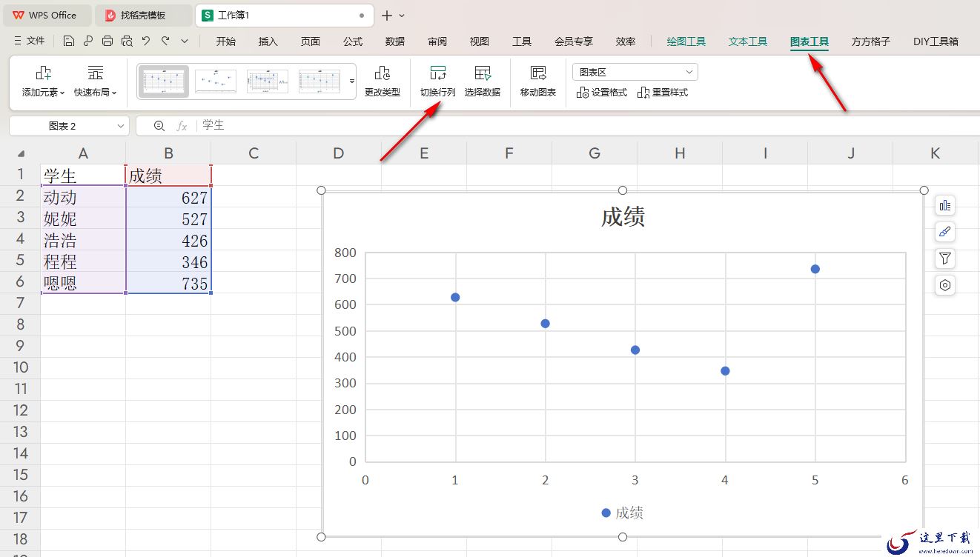Click the zoom magnifier icon in formula bar
Image resolution: width=980 pixels, height=557 pixels.
(159, 126)
